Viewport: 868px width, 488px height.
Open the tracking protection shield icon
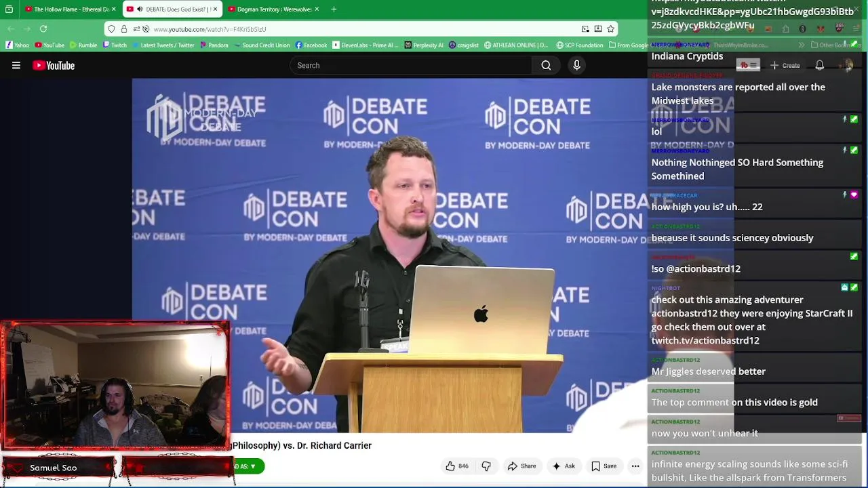point(112,29)
